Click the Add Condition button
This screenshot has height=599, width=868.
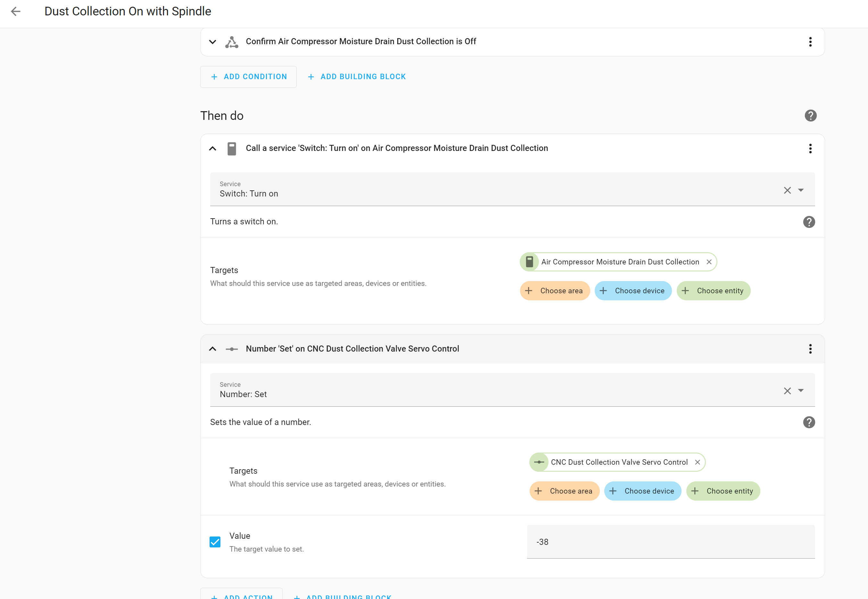coord(248,77)
